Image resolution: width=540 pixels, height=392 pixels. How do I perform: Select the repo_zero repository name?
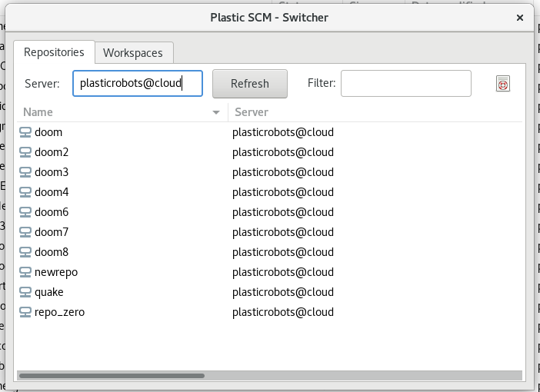point(59,312)
